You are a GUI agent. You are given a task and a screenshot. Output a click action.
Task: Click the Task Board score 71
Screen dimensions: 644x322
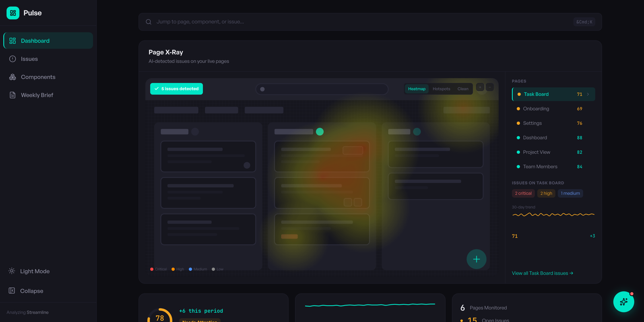point(580,94)
